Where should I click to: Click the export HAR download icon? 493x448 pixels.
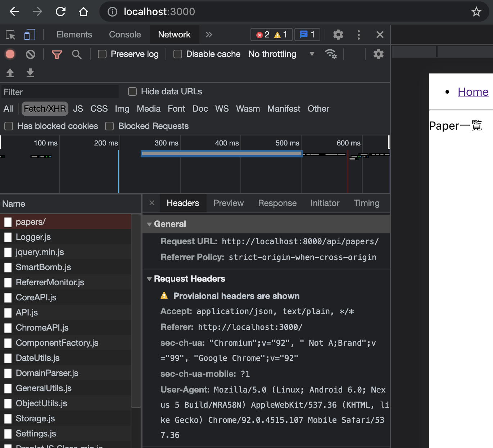point(30,73)
